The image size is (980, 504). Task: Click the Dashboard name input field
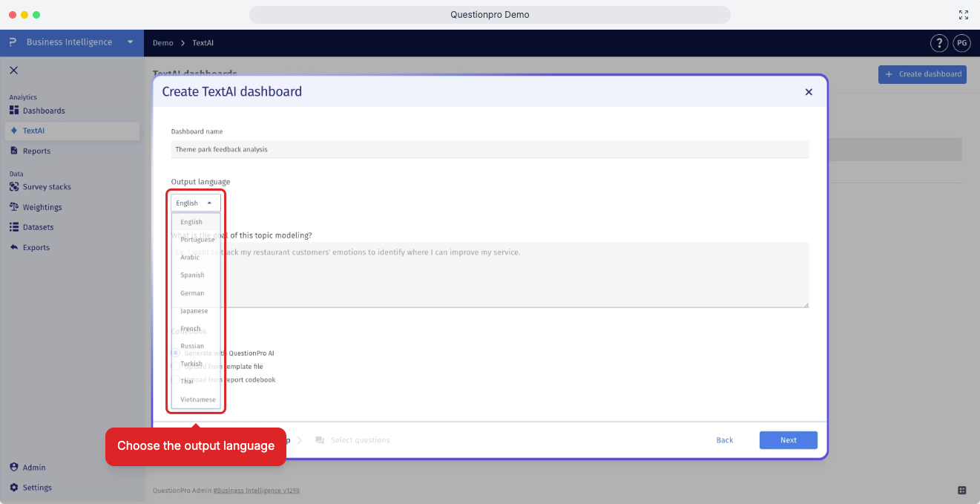(x=490, y=149)
